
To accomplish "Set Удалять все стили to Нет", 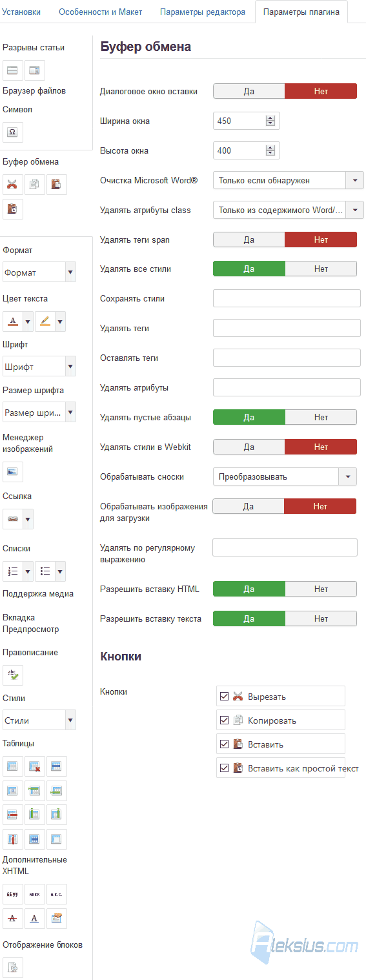I will point(321,269).
